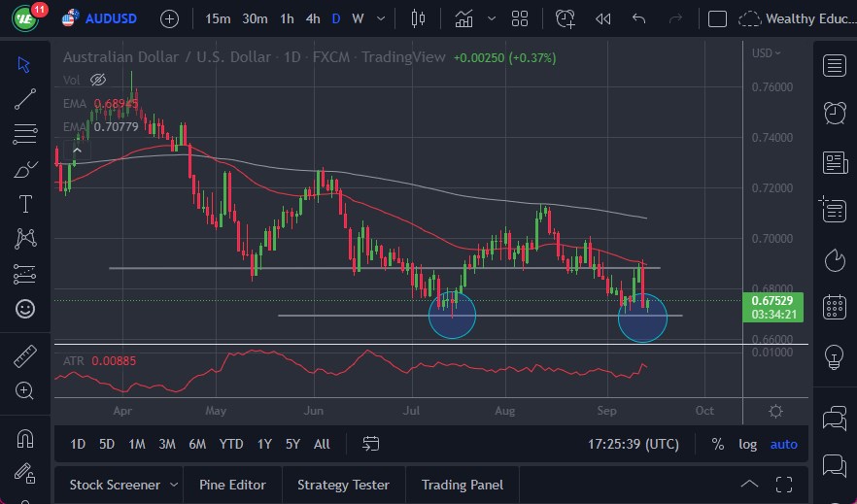This screenshot has height=504, width=857.
Task: Set the date range to YTD
Action: [x=231, y=444]
